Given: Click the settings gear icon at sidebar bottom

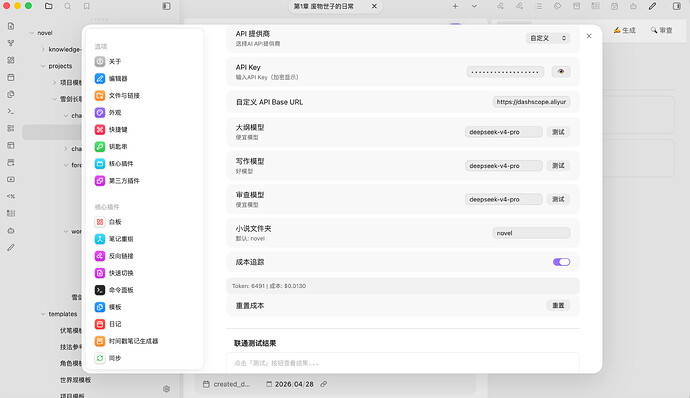Looking at the screenshot, I should 166,389.
